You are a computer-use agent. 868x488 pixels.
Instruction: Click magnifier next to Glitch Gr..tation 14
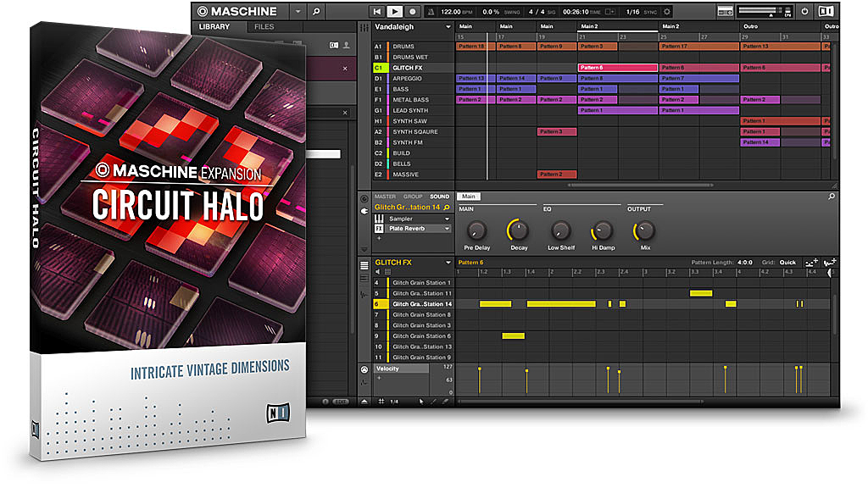[447, 208]
